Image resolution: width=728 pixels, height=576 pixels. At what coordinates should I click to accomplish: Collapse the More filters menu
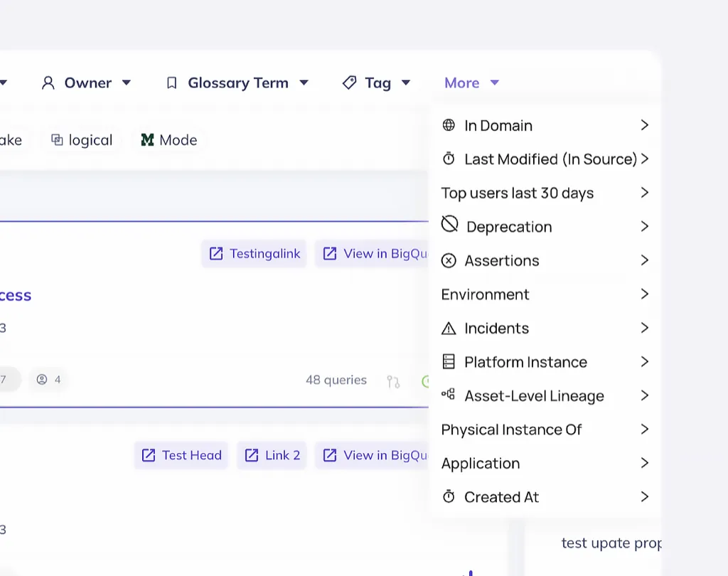pos(471,83)
